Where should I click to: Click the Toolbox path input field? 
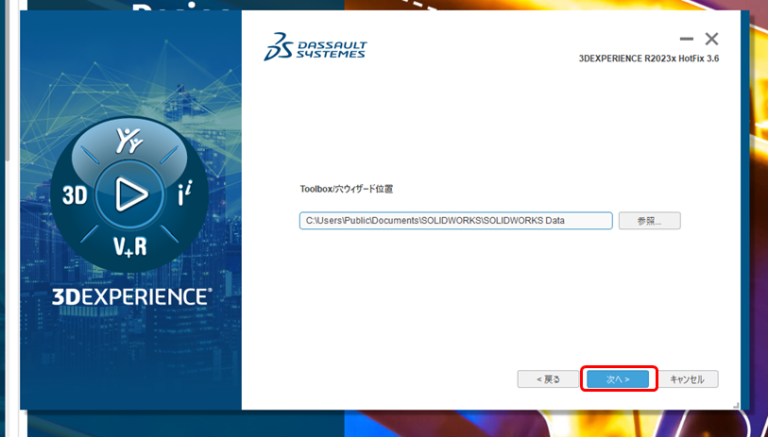pos(455,221)
